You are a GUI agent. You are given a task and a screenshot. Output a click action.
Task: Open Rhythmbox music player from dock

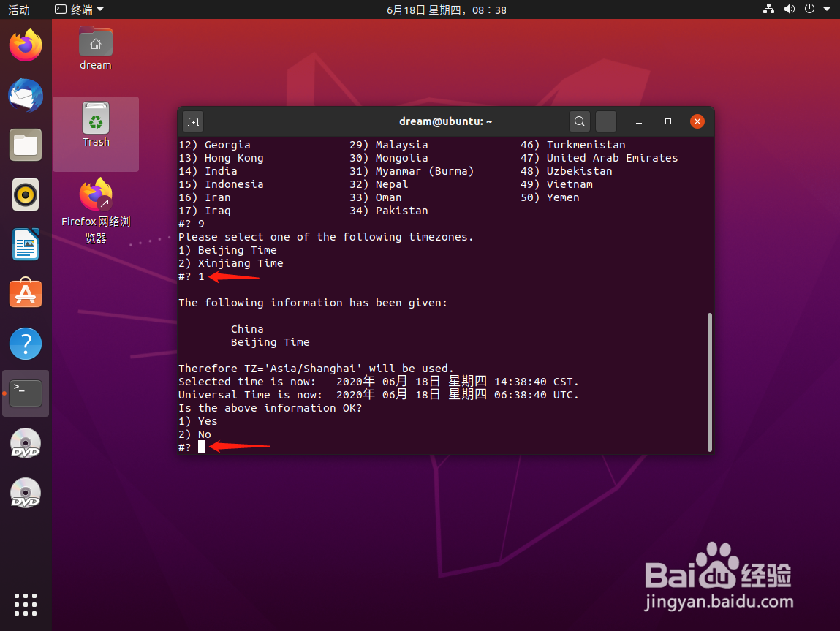(25, 194)
